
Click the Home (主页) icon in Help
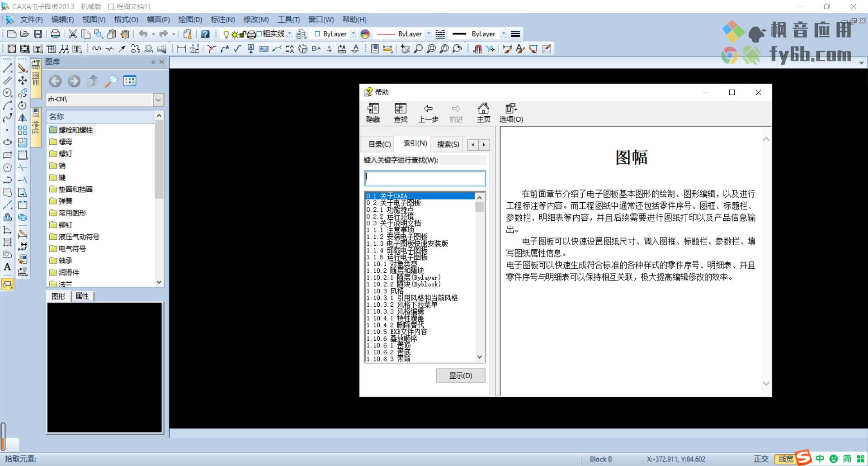point(483,113)
